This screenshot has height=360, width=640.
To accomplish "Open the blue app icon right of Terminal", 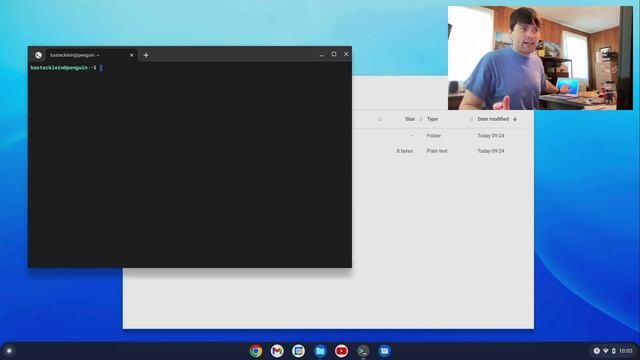I will pos(384,351).
